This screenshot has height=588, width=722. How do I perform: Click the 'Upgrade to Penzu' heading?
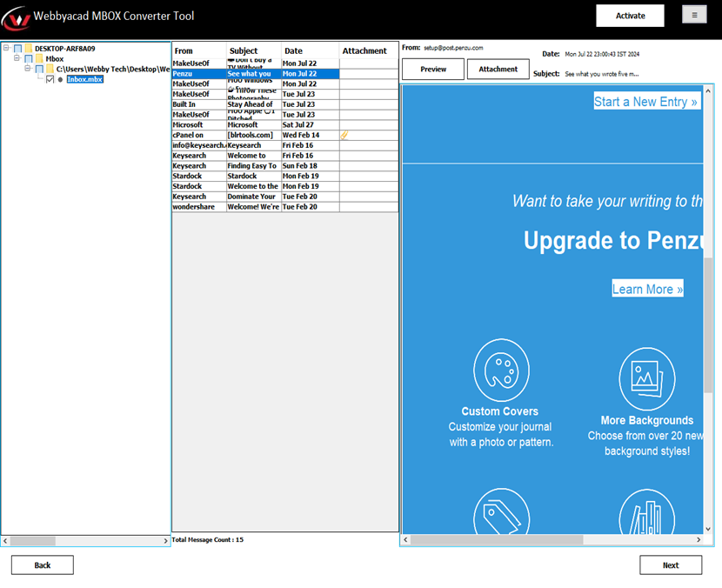[x=613, y=240]
